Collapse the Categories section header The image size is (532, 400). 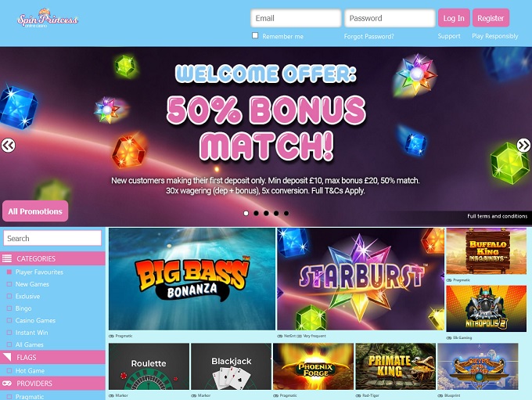pyautogui.click(x=52, y=258)
